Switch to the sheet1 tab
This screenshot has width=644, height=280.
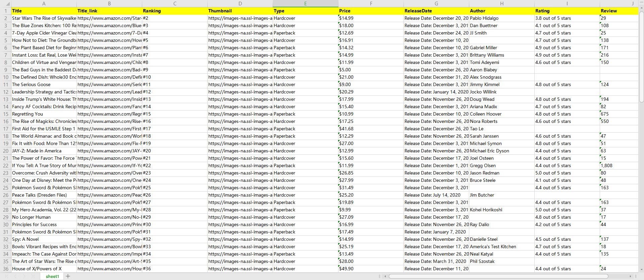click(52, 276)
